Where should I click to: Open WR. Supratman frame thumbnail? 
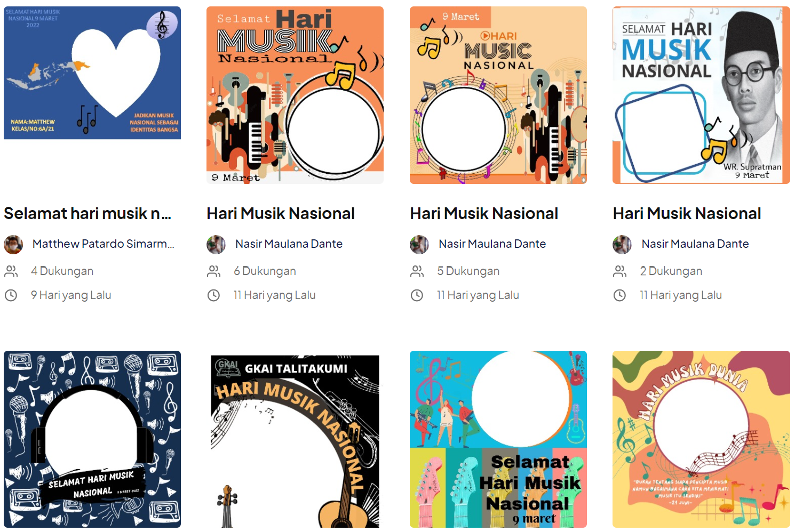[701, 95]
